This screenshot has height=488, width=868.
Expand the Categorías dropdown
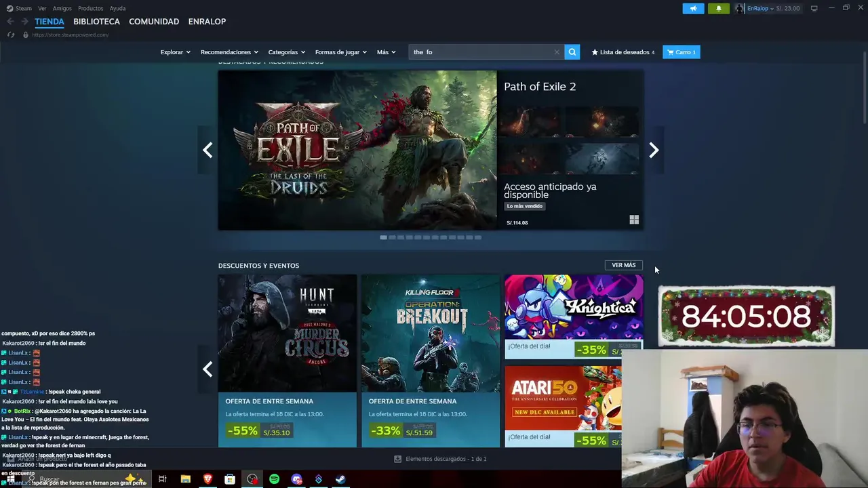click(286, 52)
